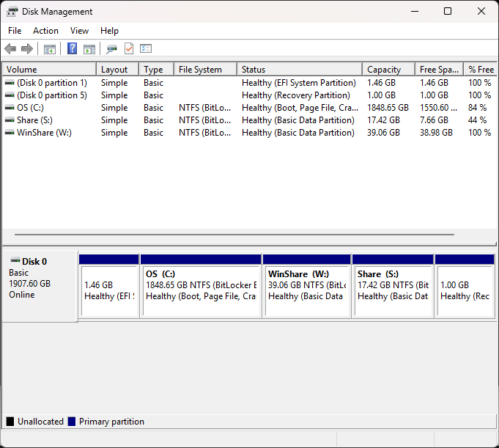Viewport: 499px width, 448px height.
Task: Open Help via the question mark icon
Action: point(72,48)
